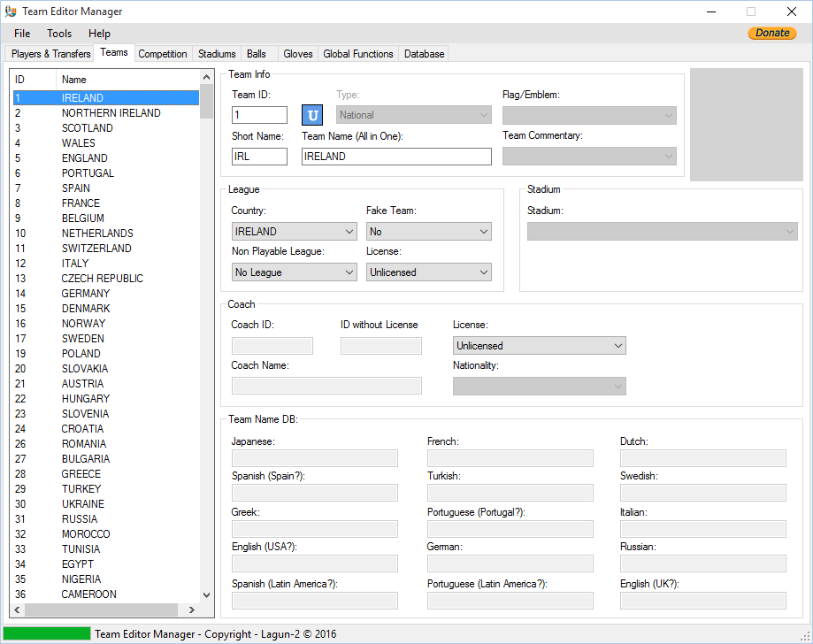Click the ID column header
The image size is (813, 644).
35,80
